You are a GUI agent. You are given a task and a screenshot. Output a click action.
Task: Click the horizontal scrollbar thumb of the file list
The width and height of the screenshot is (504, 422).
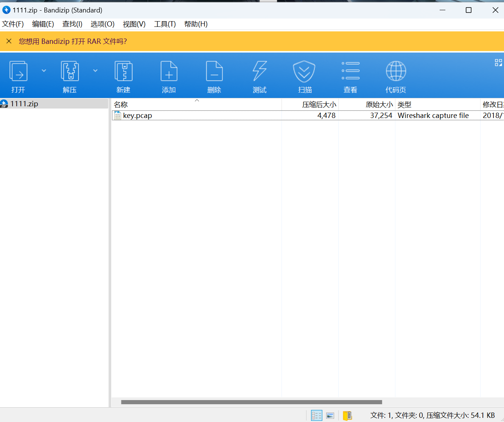[x=252, y=402]
